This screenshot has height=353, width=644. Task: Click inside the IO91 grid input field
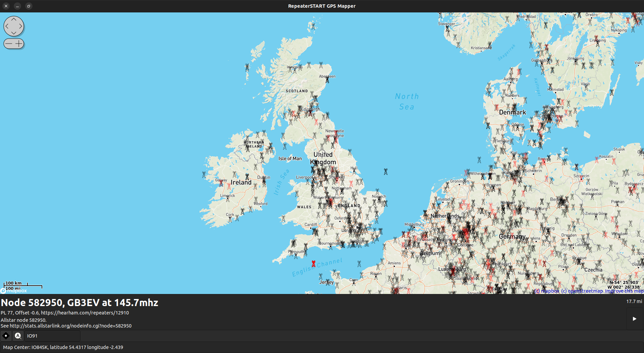[x=50, y=336]
